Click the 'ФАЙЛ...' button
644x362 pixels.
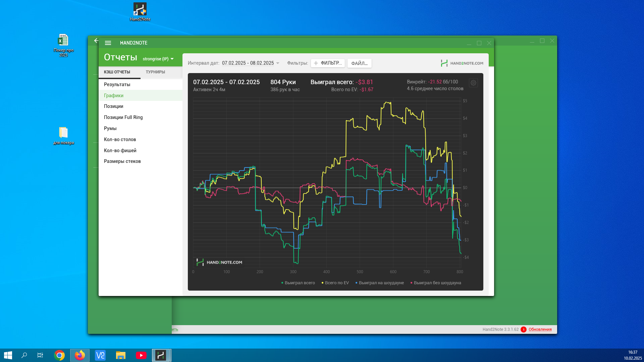pyautogui.click(x=359, y=63)
